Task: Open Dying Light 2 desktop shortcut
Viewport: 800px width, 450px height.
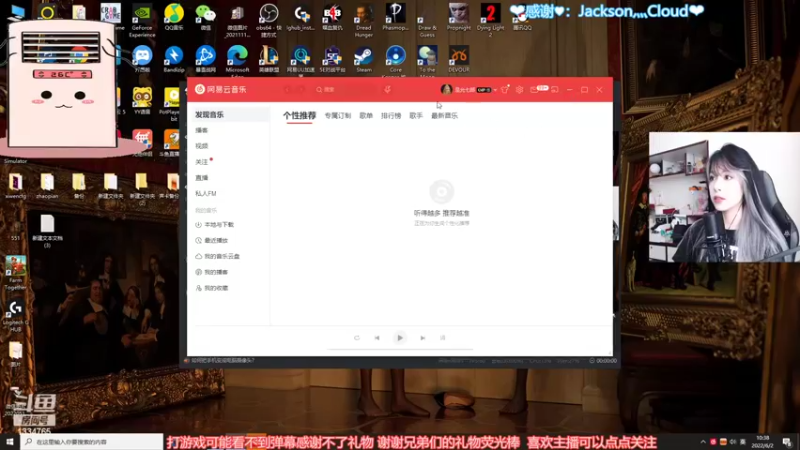Action: click(x=490, y=21)
